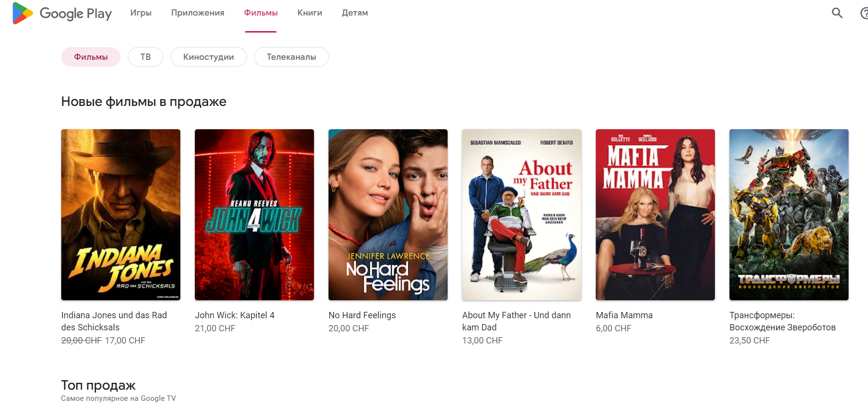868x412 pixels.
Task: Click the Новые фильмы в продаже heading
Action: (x=144, y=102)
